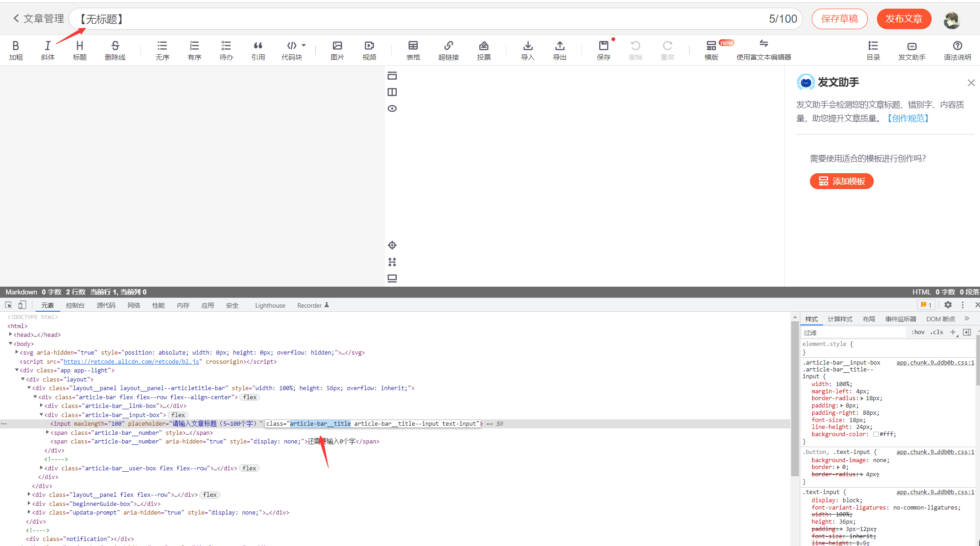This screenshot has height=546, width=980.
Task: Toggle the preview eye icon
Action: pos(392,108)
